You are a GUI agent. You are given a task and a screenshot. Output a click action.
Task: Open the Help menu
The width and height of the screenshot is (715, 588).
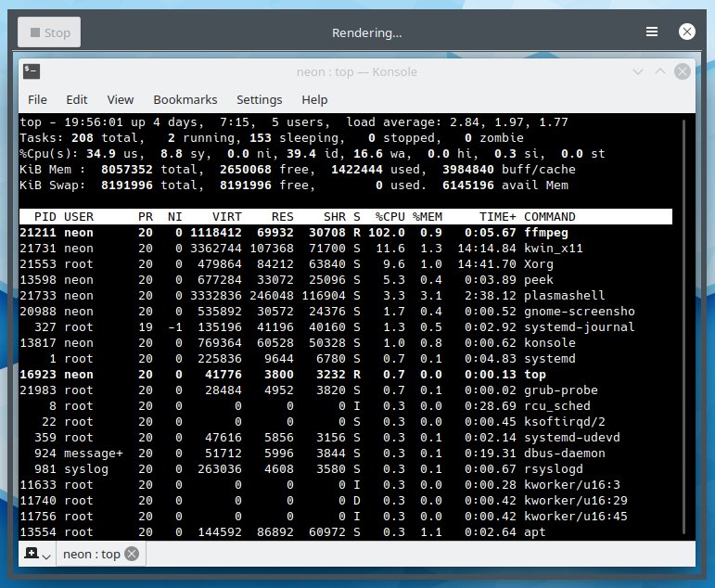coord(314,99)
